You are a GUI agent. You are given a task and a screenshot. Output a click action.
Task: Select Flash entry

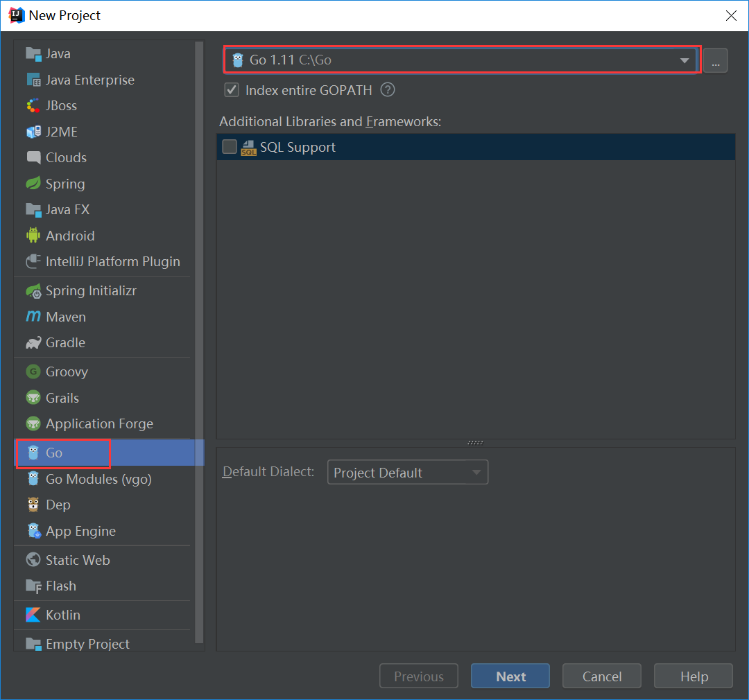(x=104, y=586)
